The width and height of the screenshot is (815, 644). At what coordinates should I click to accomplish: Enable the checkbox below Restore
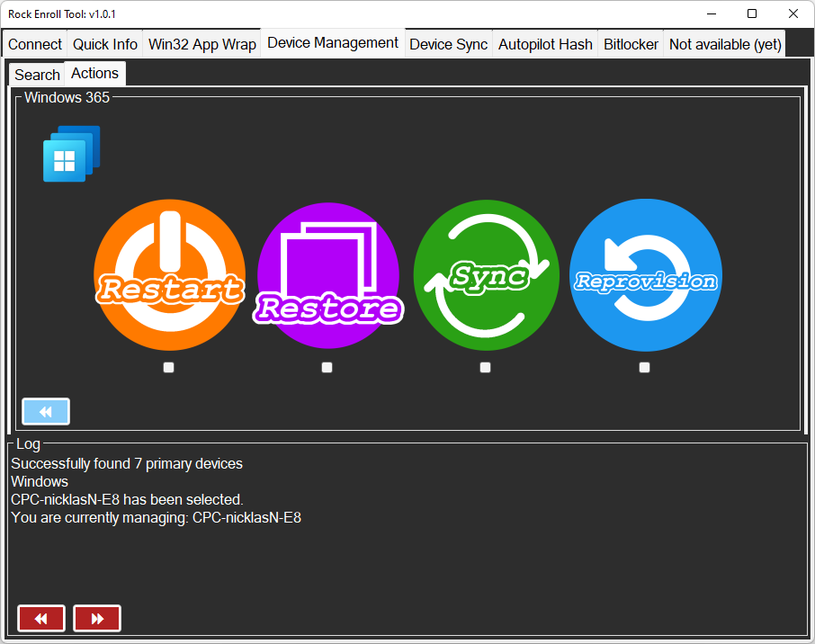[x=327, y=367]
